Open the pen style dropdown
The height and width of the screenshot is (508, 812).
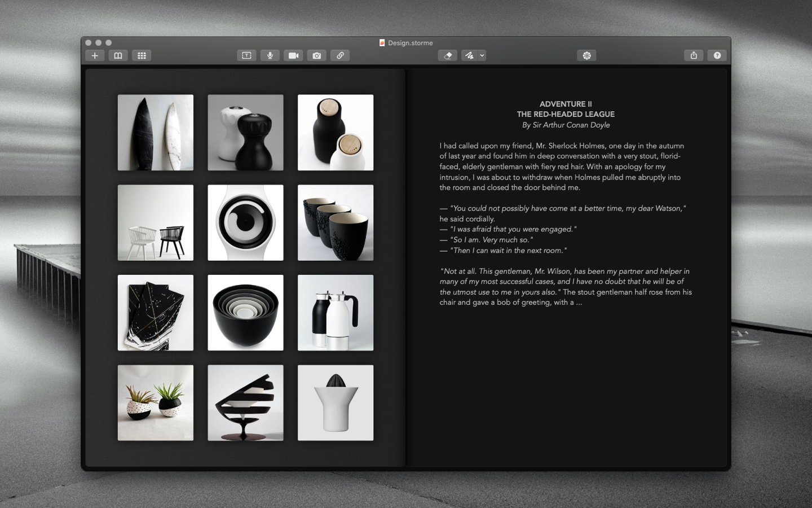point(482,55)
